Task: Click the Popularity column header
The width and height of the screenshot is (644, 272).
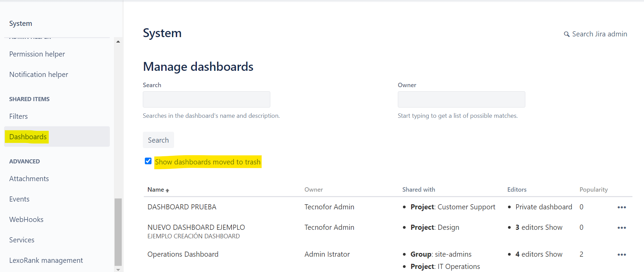Action: [x=594, y=190]
